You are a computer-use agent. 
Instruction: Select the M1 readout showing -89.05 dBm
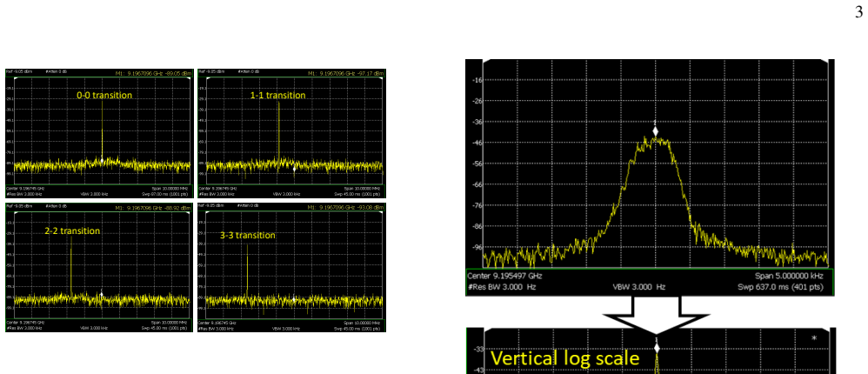click(153, 72)
